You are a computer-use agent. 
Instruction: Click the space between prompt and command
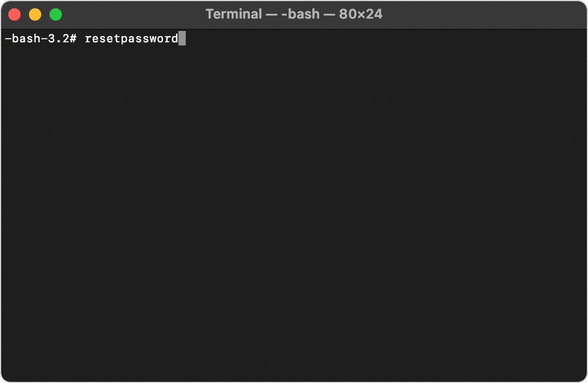tap(80, 38)
